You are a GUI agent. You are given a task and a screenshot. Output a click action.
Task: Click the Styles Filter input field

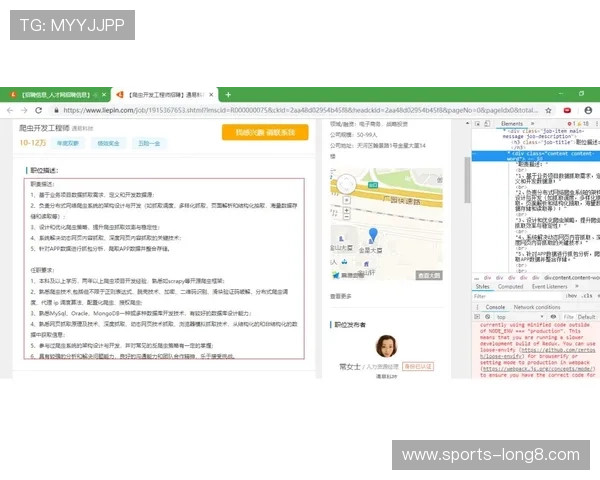[x=517, y=296]
